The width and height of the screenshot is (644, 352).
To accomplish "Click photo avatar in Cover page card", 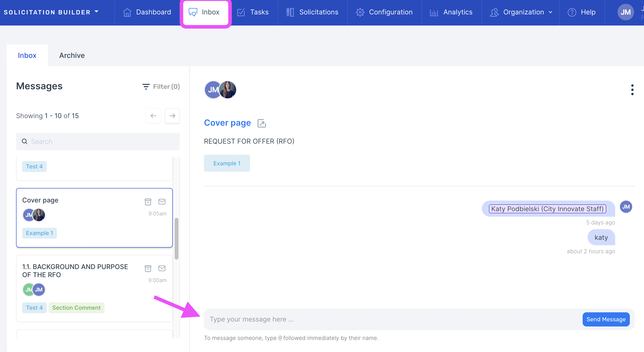I will coord(39,215).
